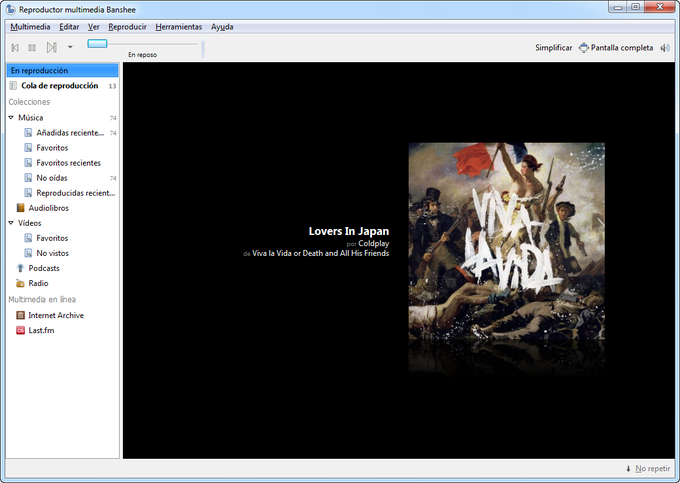Click the pause playback button

coord(32,47)
